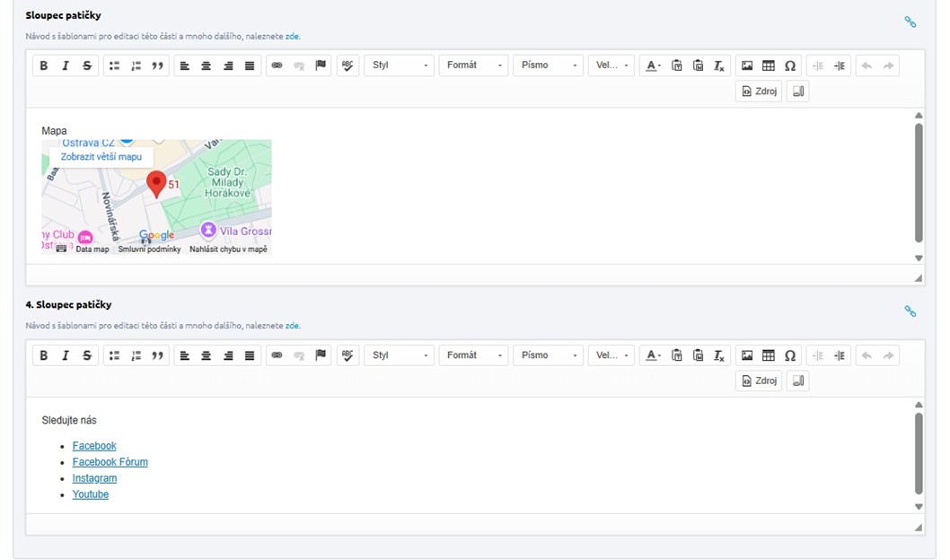Click "Zobrazit větší mapu" on the map
This screenshot has width=950, height=560.
[x=101, y=156]
